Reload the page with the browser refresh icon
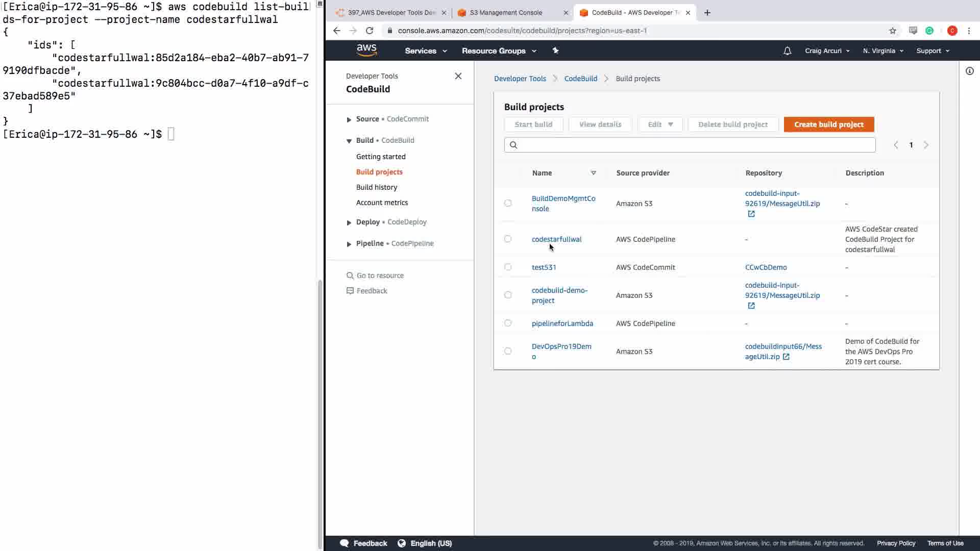 [370, 31]
